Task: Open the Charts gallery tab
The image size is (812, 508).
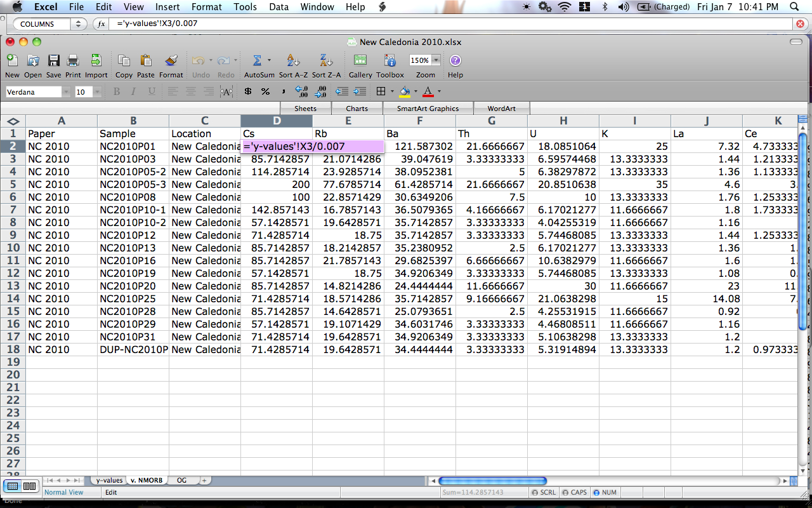Action: [357, 109]
